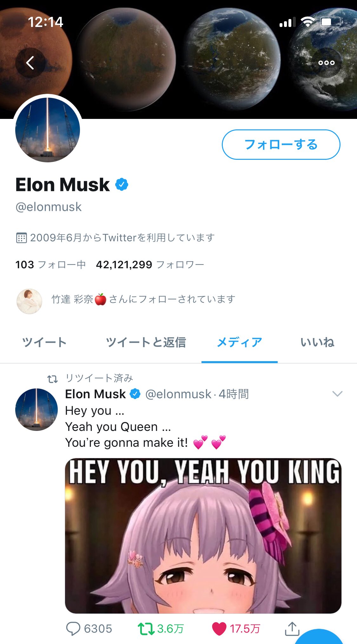Screen dimensions: 357x644
Task: Tap the share upload icon on the tweet
Action: [292, 628]
